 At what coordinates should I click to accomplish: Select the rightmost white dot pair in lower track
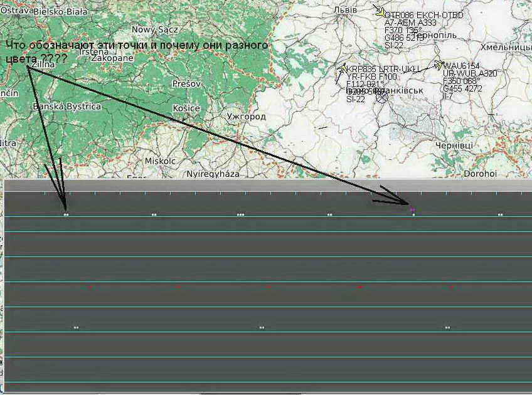(447, 327)
